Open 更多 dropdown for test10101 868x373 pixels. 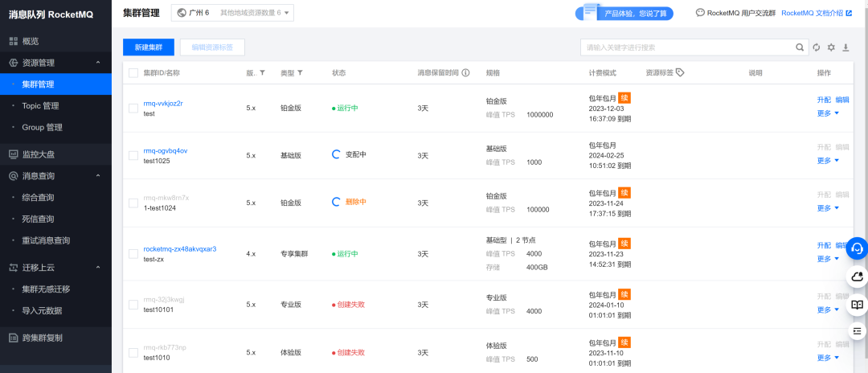828,310
